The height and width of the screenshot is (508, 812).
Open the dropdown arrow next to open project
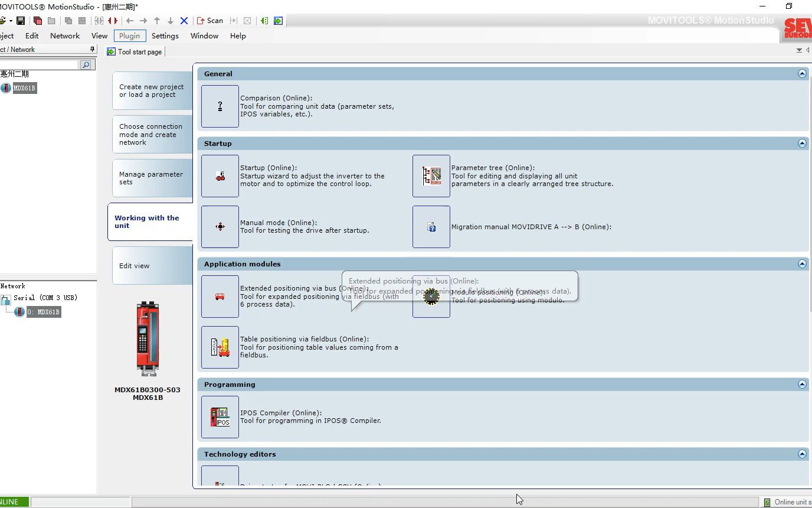coord(10,21)
